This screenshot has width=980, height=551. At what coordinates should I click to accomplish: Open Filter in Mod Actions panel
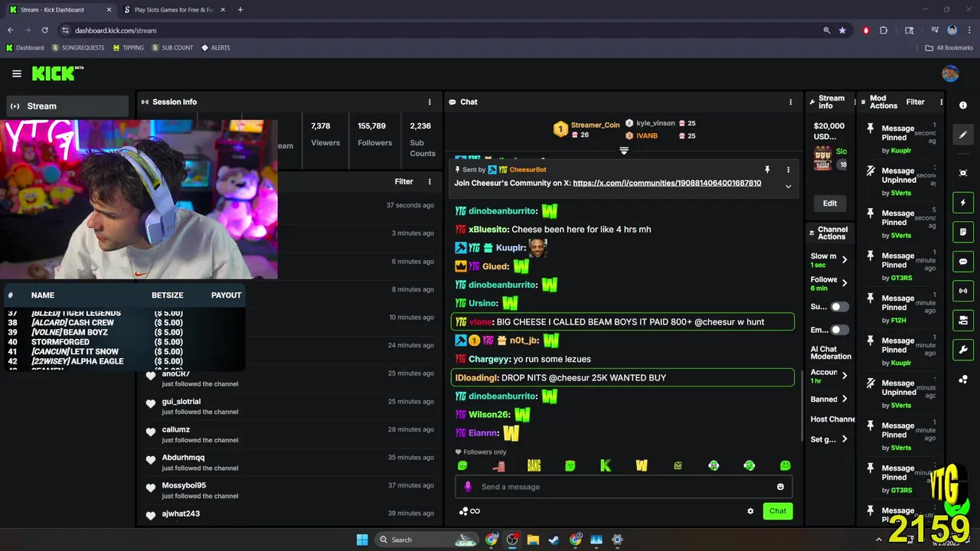click(915, 102)
